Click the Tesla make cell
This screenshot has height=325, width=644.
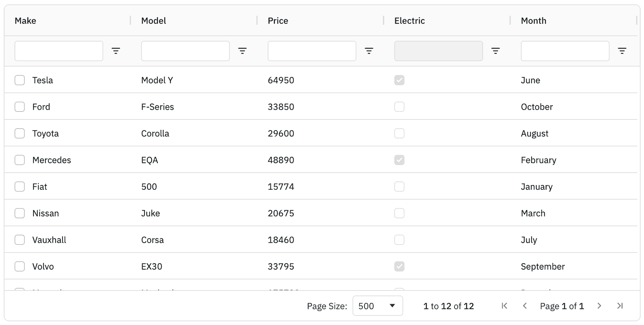[43, 80]
